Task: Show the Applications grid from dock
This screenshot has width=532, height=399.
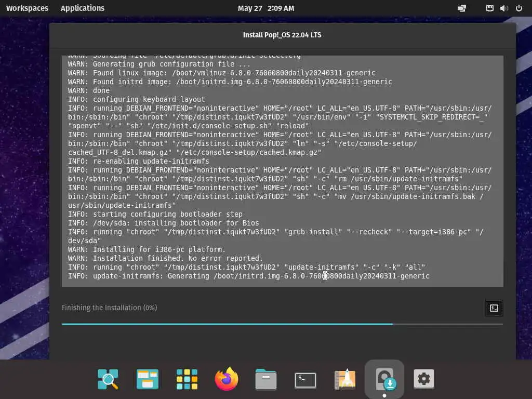Action: pyautogui.click(x=187, y=379)
